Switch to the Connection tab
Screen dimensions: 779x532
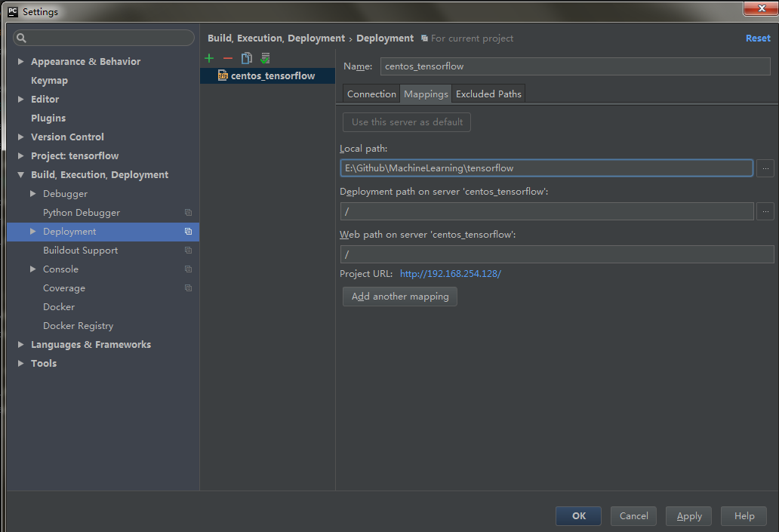pyautogui.click(x=371, y=94)
